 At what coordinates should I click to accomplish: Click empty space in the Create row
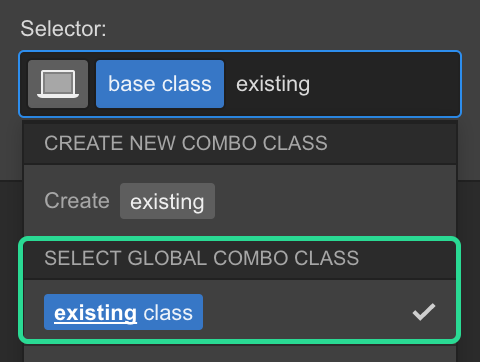tap(333, 201)
